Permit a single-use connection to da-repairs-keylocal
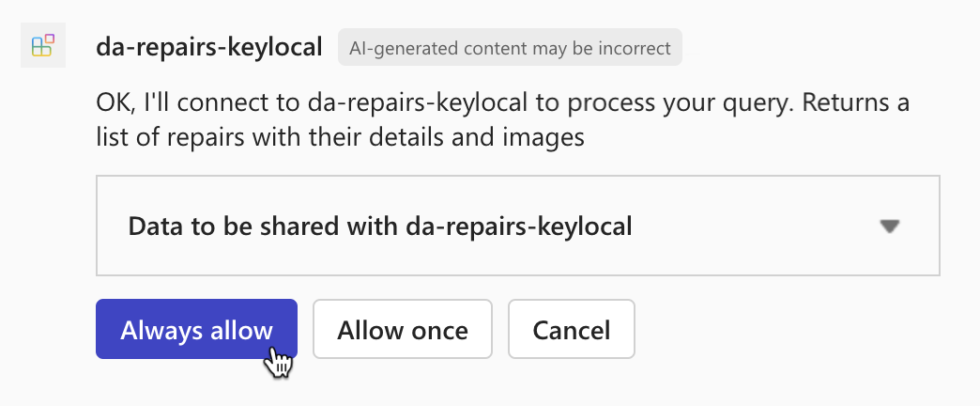The height and width of the screenshot is (406, 980). pyautogui.click(x=403, y=330)
